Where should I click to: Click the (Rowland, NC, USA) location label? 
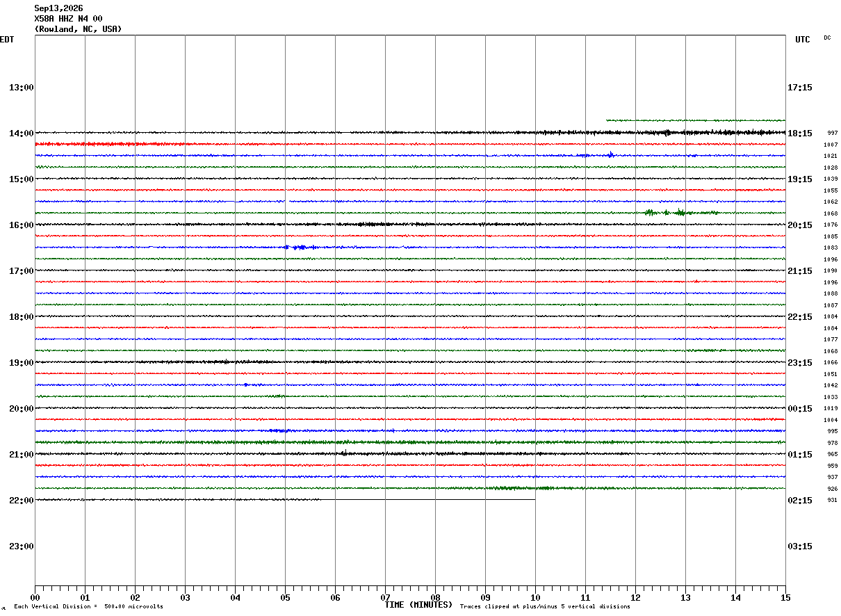[78, 29]
